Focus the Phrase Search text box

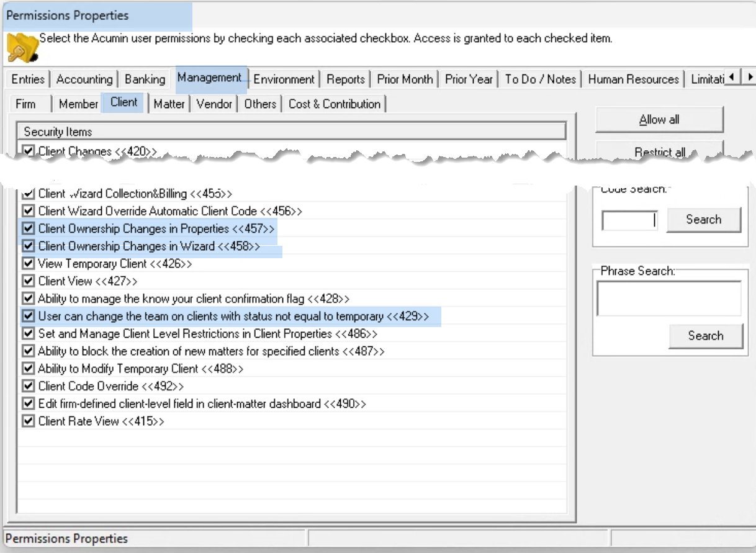coord(669,299)
